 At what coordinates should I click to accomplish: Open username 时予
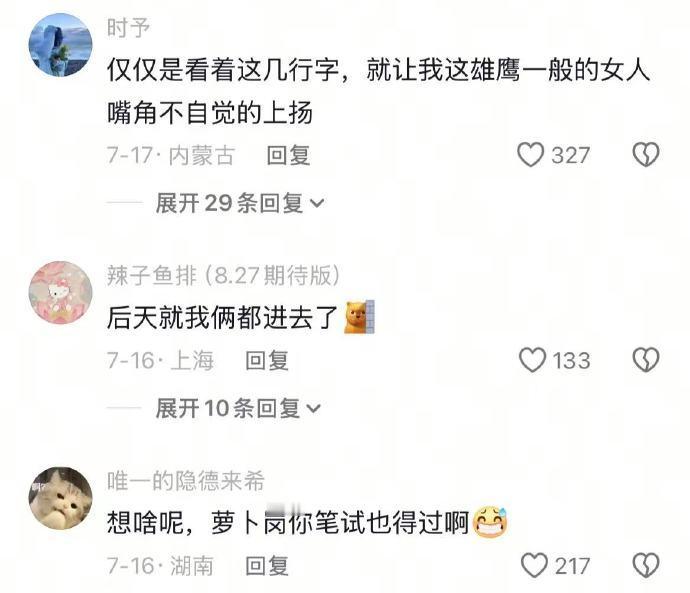[128, 28]
